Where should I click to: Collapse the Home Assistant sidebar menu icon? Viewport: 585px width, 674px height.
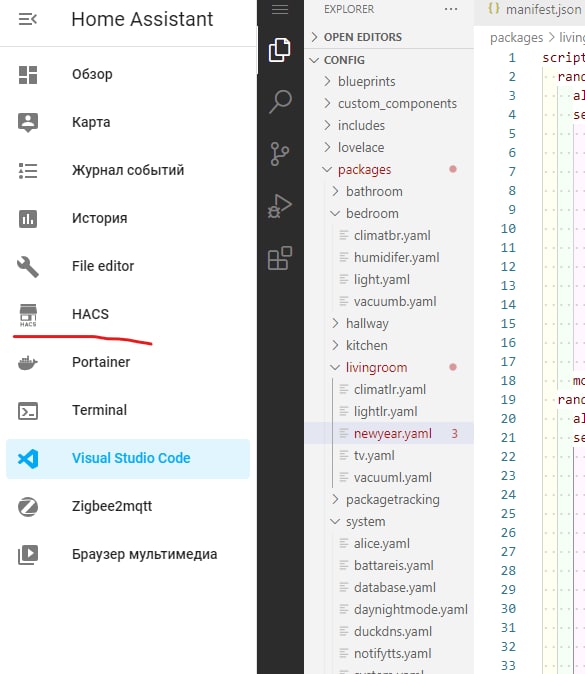point(28,19)
